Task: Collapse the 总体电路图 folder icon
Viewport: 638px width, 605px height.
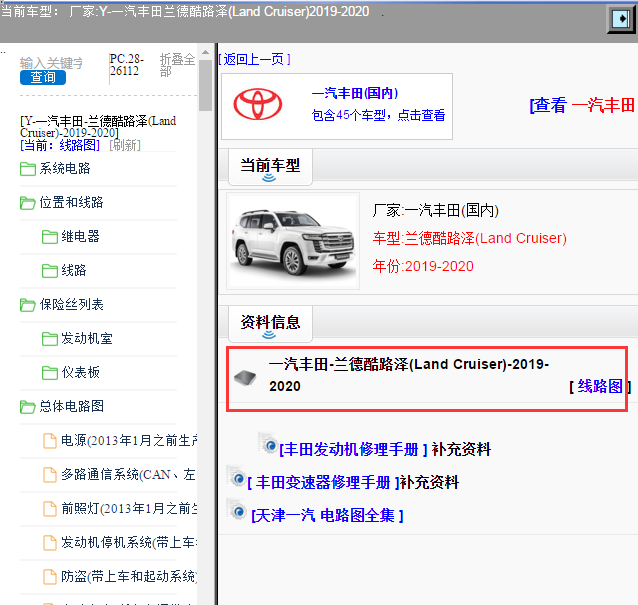Action: point(28,406)
